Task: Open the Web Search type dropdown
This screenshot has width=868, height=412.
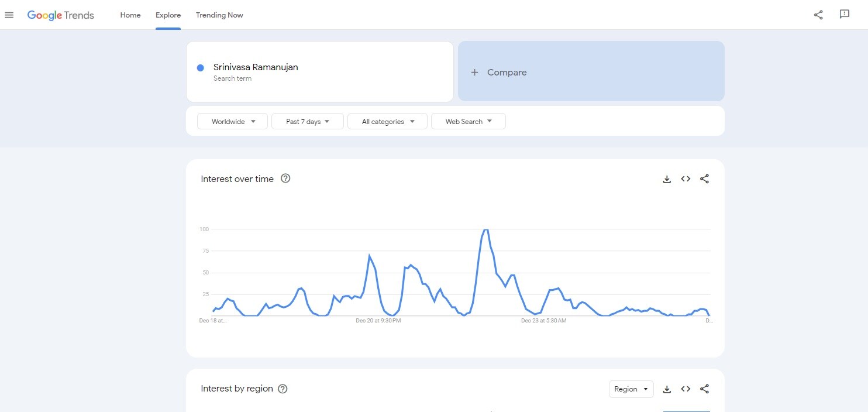Action: 468,122
